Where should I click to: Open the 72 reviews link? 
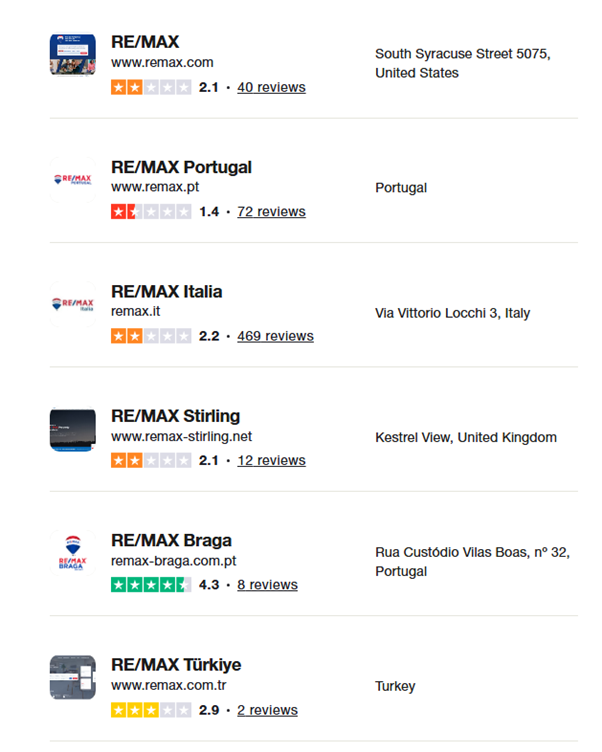pos(271,212)
